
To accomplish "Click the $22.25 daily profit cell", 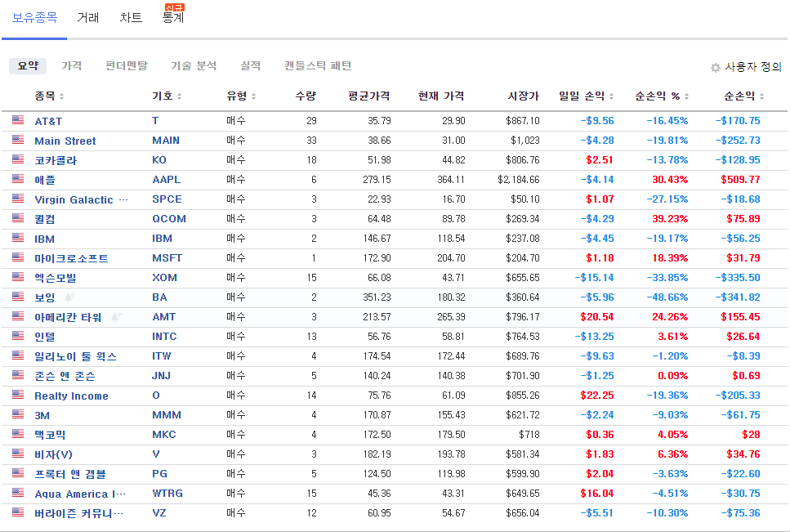I will coord(597,396).
